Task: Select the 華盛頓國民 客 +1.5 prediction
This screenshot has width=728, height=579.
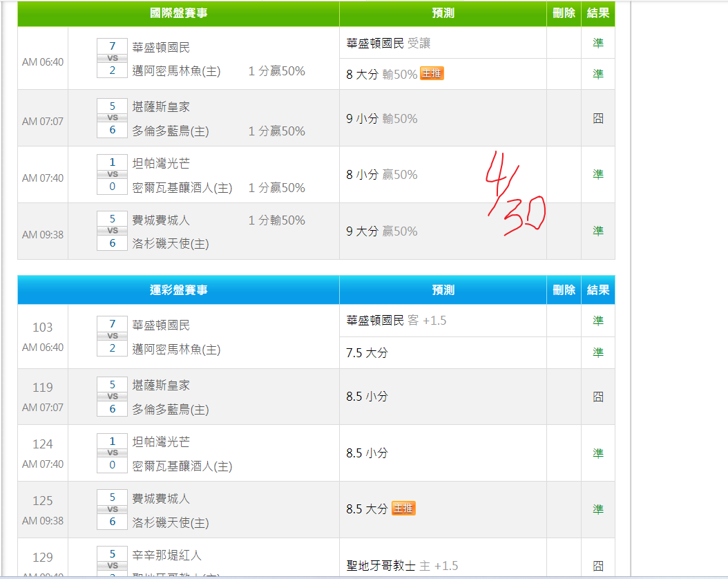Action: 396,321
